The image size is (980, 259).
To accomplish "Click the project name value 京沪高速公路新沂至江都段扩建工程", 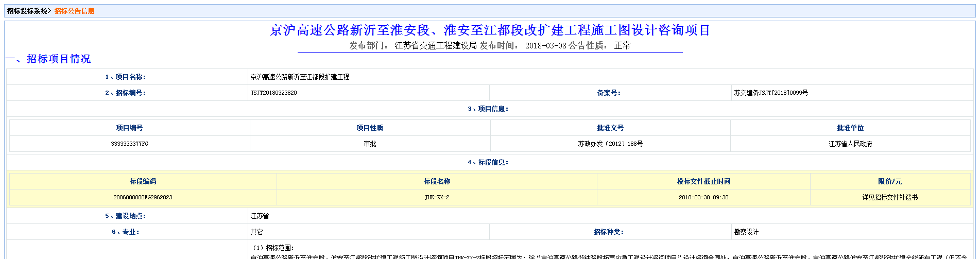I will pyautogui.click(x=299, y=77).
